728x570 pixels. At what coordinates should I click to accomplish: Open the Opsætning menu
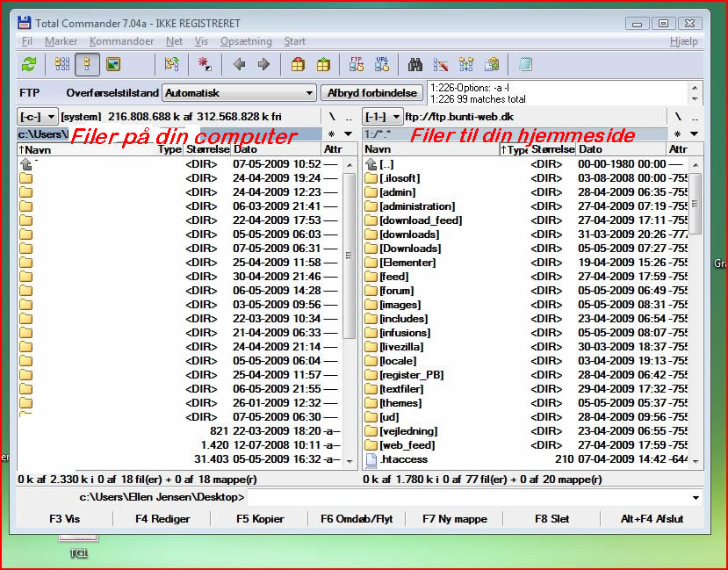(x=246, y=41)
